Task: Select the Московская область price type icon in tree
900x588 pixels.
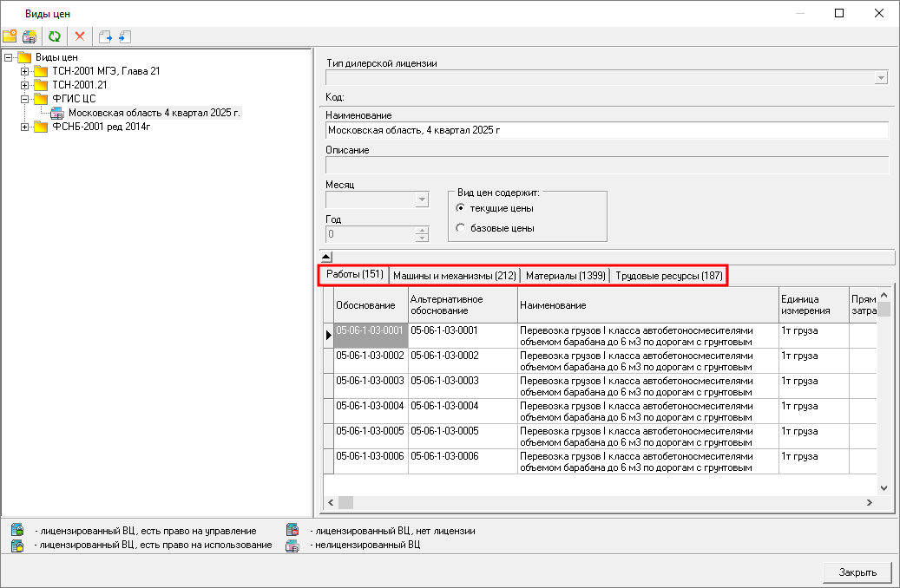Action: tap(57, 113)
